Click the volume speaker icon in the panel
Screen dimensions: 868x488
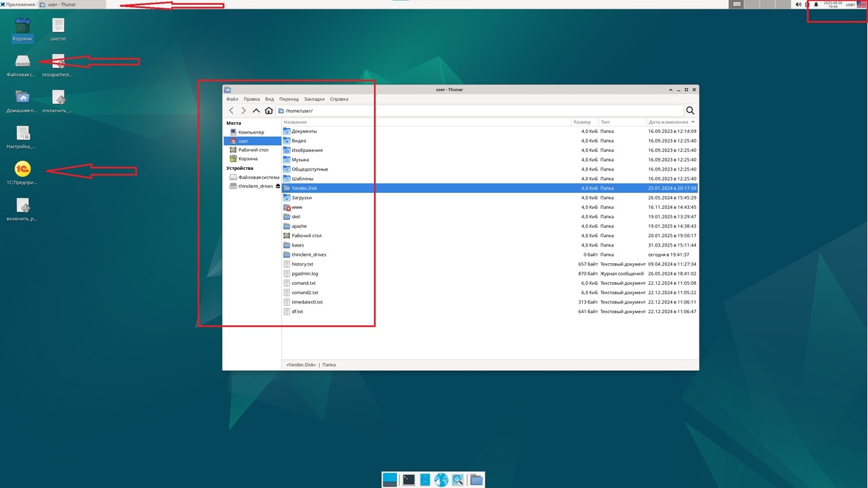799,4
